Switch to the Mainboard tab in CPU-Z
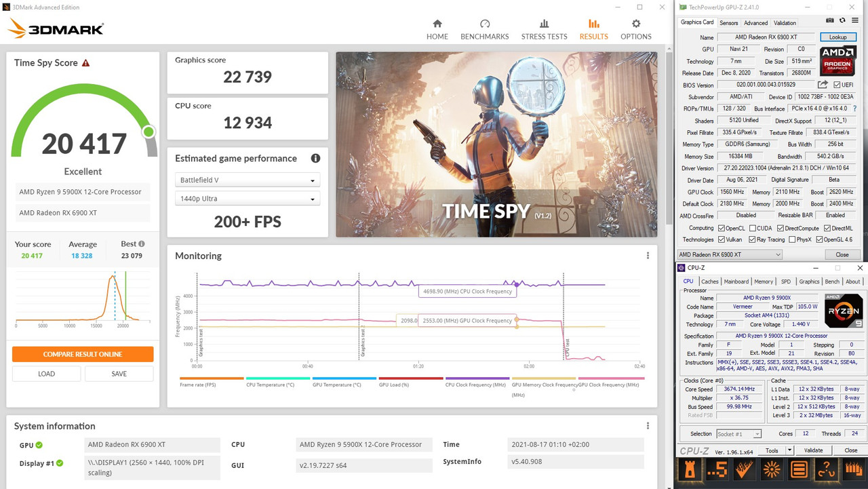The width and height of the screenshot is (868, 489). [x=736, y=281]
